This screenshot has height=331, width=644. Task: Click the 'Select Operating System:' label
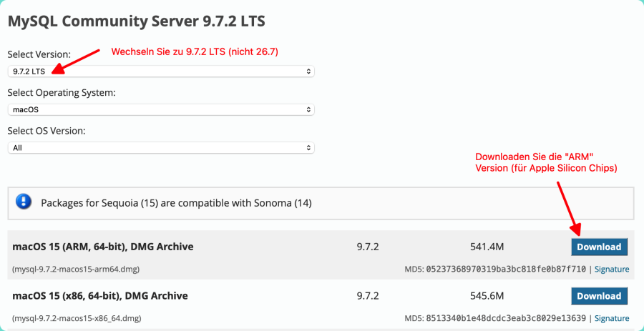pos(62,93)
